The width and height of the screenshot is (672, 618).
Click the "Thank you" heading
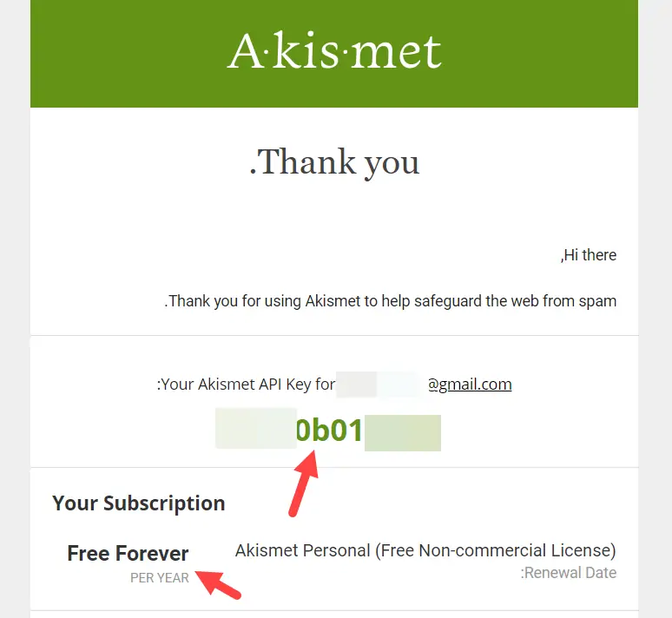pos(335,162)
